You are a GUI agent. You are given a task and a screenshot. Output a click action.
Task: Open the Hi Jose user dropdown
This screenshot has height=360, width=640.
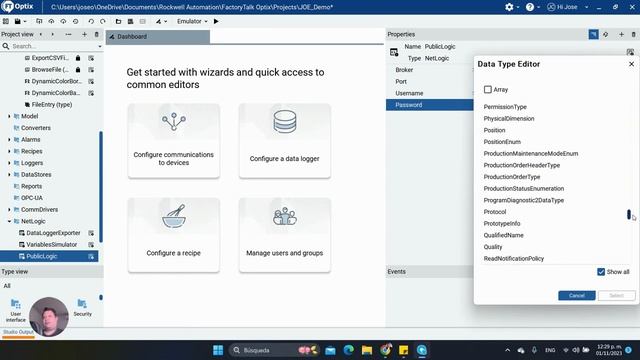coord(568,7)
